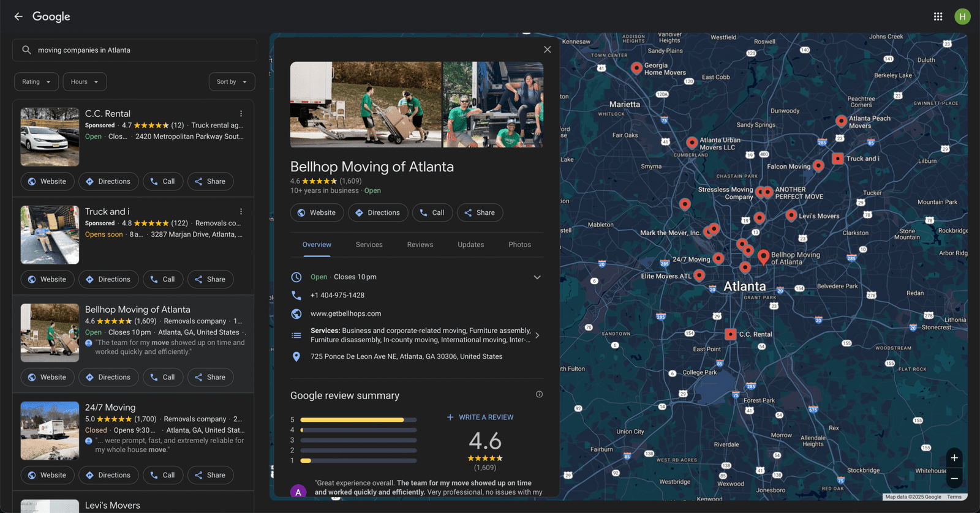This screenshot has height=513, width=980.
Task: Expand the Services list arrow
Action: (x=537, y=335)
